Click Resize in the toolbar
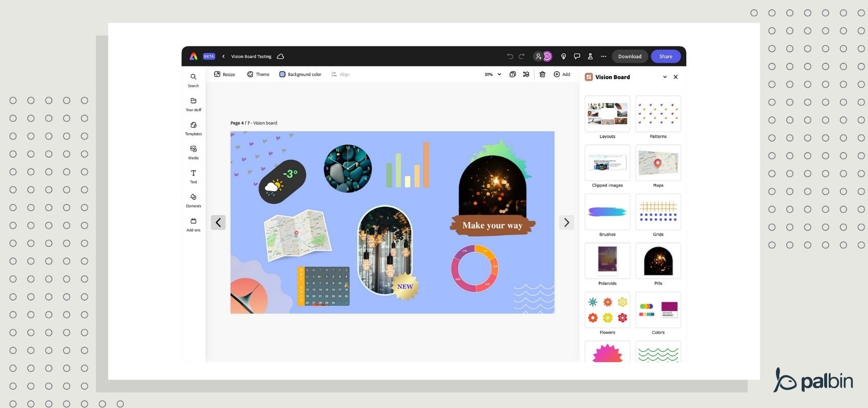Screen dimensions: 868x408 click(x=224, y=74)
